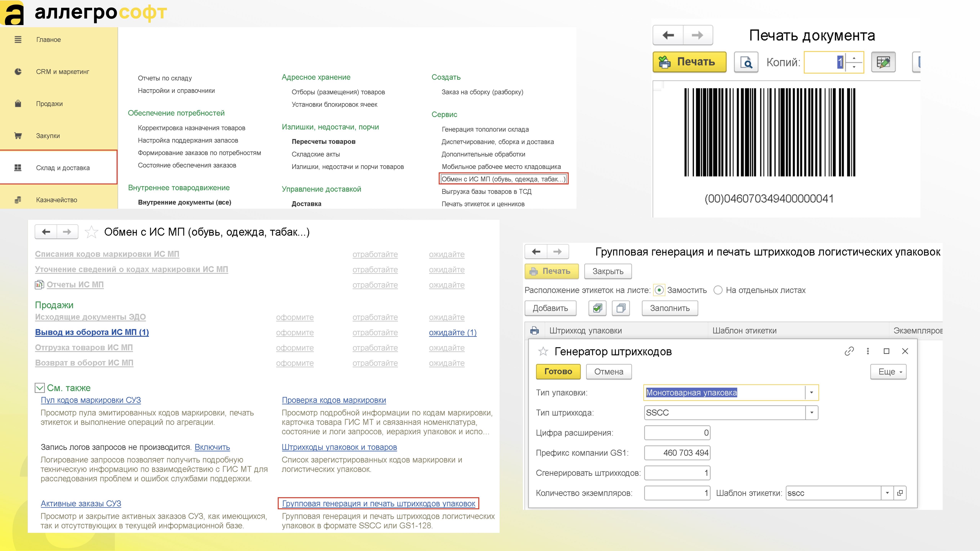
Task: Click the Включить link for request logging
Action: point(212,447)
